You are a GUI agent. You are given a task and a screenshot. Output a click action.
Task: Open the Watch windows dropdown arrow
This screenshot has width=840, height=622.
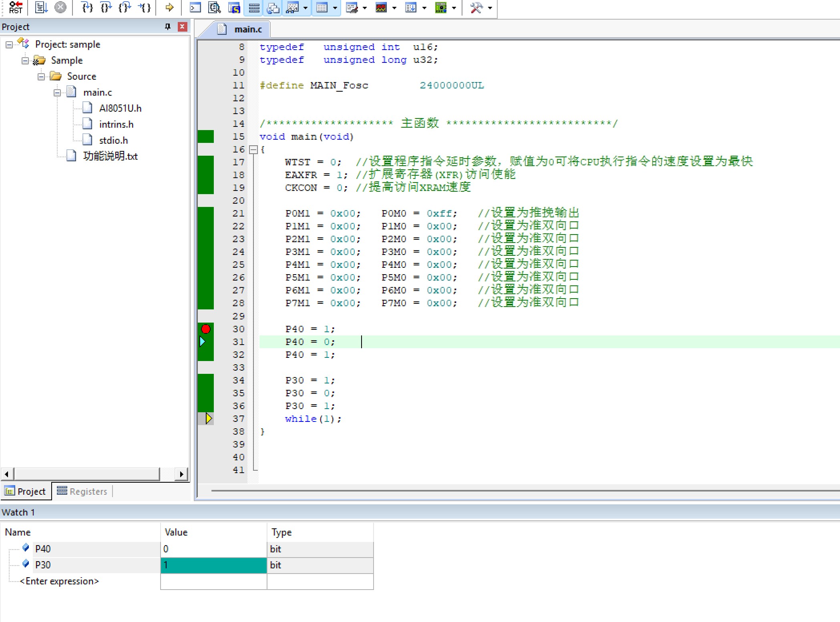tap(305, 8)
